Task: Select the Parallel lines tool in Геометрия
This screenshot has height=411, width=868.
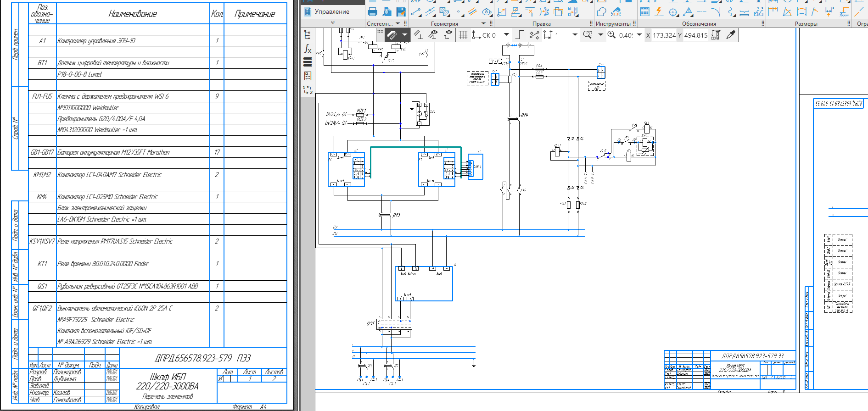Action: click(x=472, y=12)
